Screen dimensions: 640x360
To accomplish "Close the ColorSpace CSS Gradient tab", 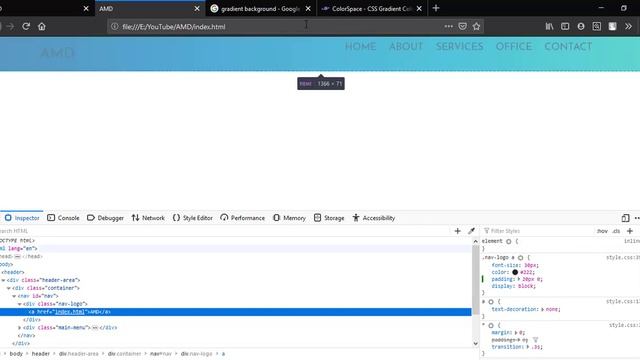I will coord(419,9).
